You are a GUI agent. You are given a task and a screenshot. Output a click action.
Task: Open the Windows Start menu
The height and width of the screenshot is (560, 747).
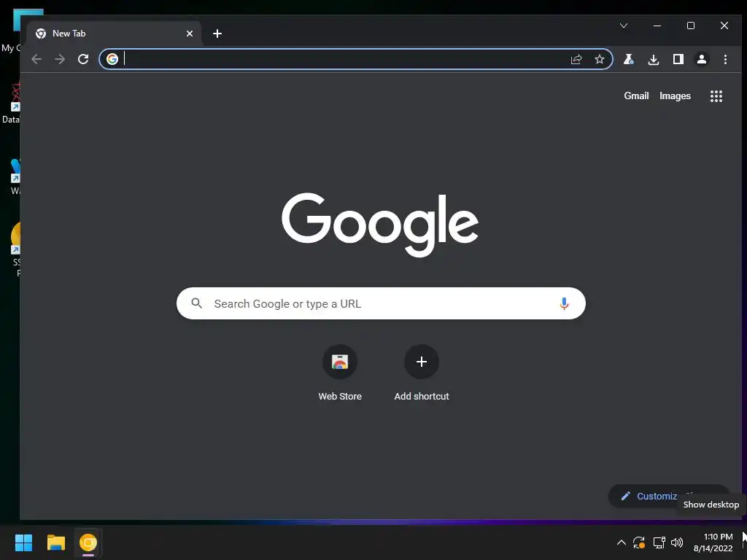coord(23,542)
